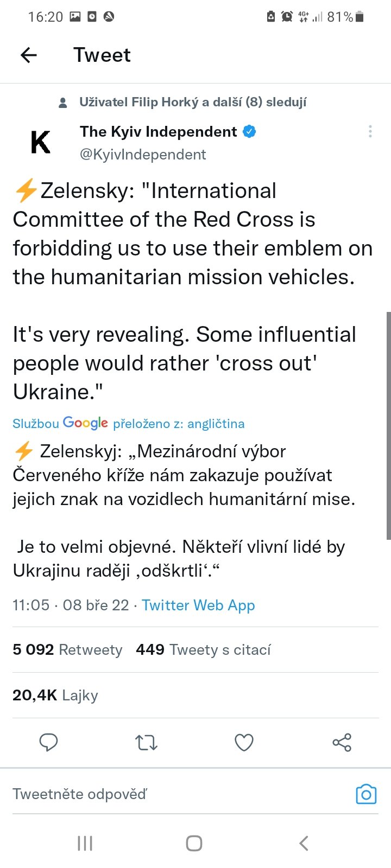Tap the Android system back chevron
The image size is (391, 868).
click(x=304, y=843)
